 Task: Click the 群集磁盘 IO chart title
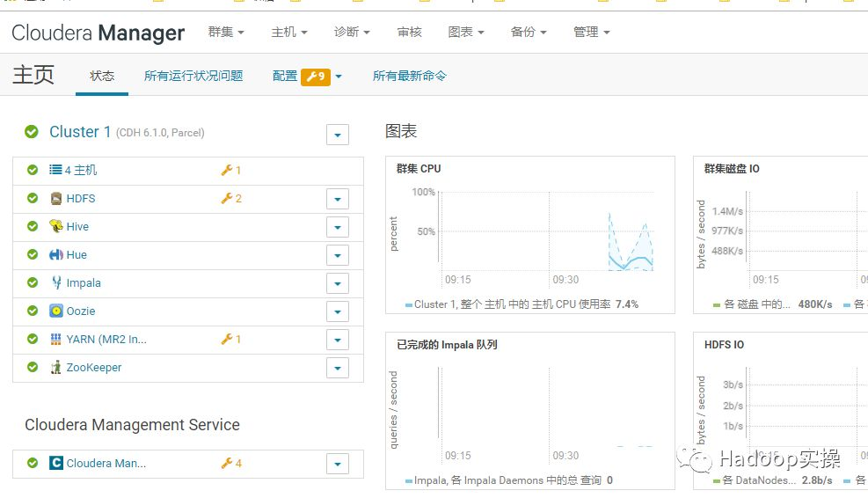point(732,168)
